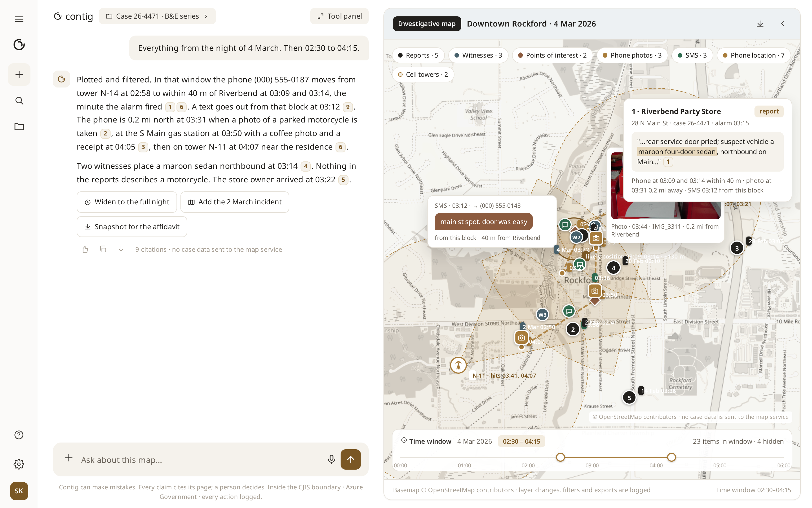Click the 1 · Riverbend Party Store title
Image resolution: width=812 pixels, height=508 pixels.
(676, 111)
